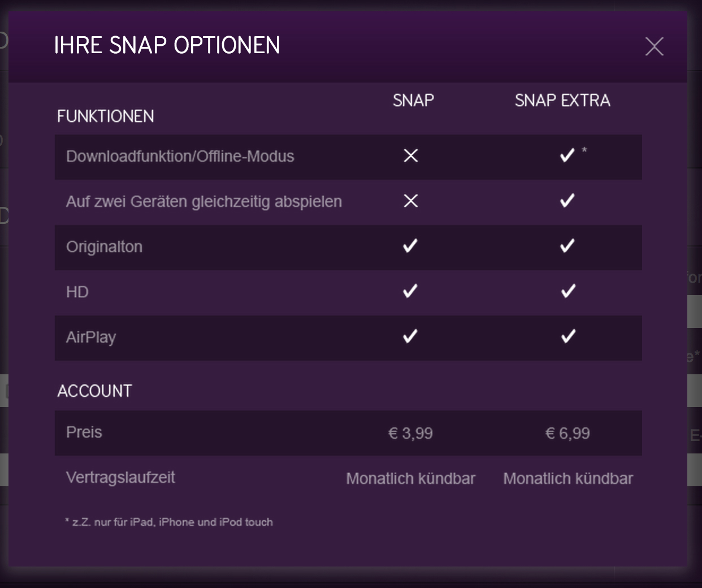Select the SNAP column header
Image resolution: width=702 pixels, height=588 pixels.
tap(413, 101)
